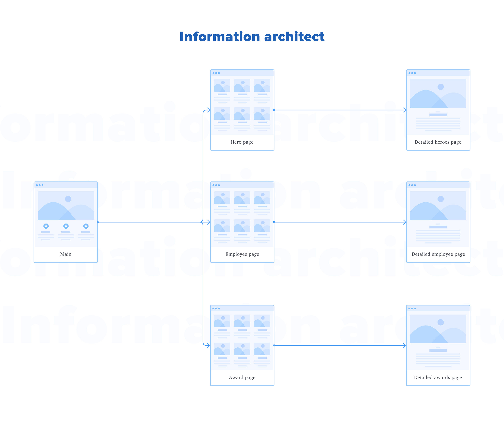Image resolution: width=504 pixels, height=426 pixels.
Task: Click the Hero page label text
Action: tap(242, 142)
